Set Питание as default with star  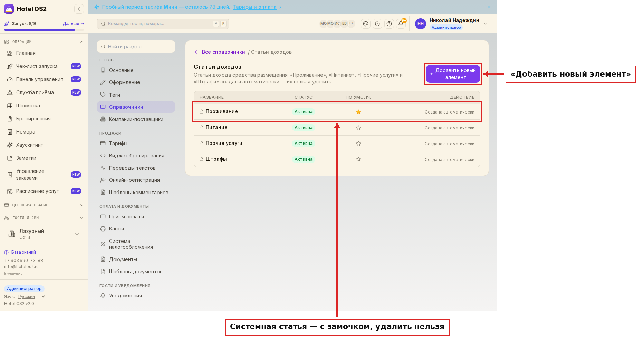click(358, 128)
